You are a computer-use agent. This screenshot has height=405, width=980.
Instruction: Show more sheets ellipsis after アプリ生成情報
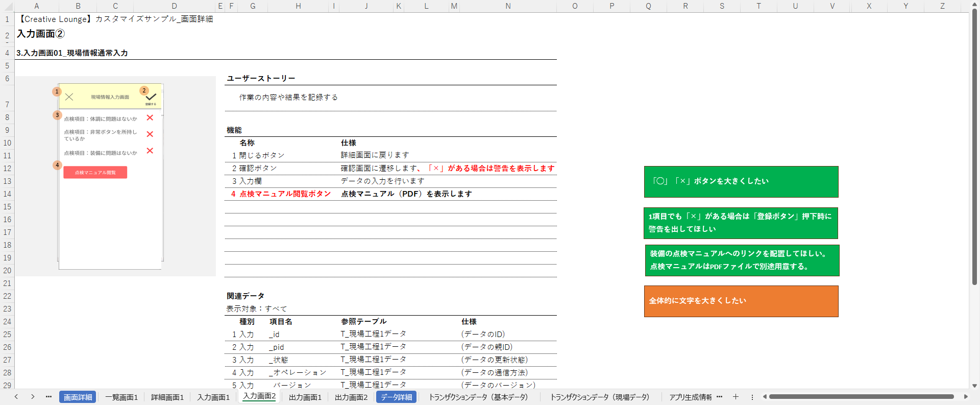719,397
